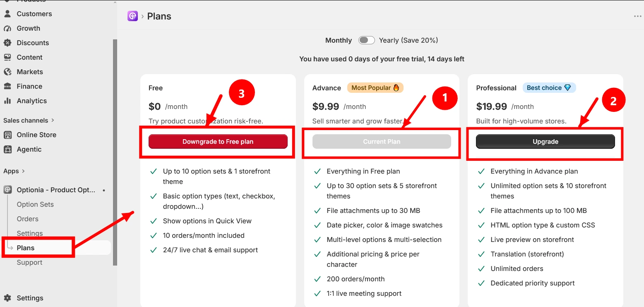Screen dimensions: 644x307
Task: Toggle Monthly to Yearly billing switch
Action: pyautogui.click(x=366, y=40)
